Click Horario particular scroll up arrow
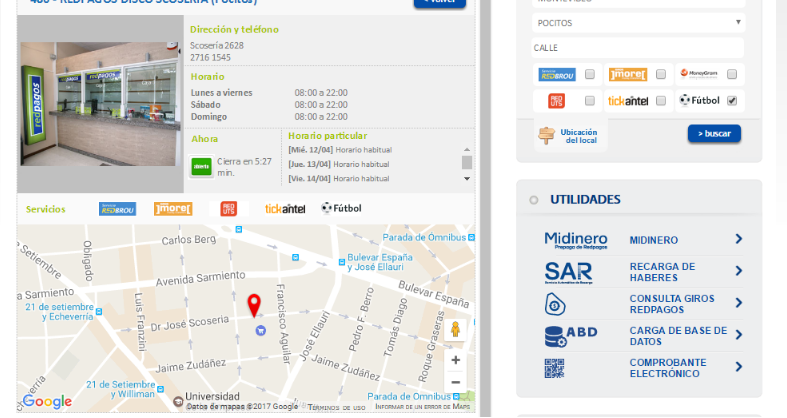Viewport: 787px width, 418px height. click(x=467, y=150)
